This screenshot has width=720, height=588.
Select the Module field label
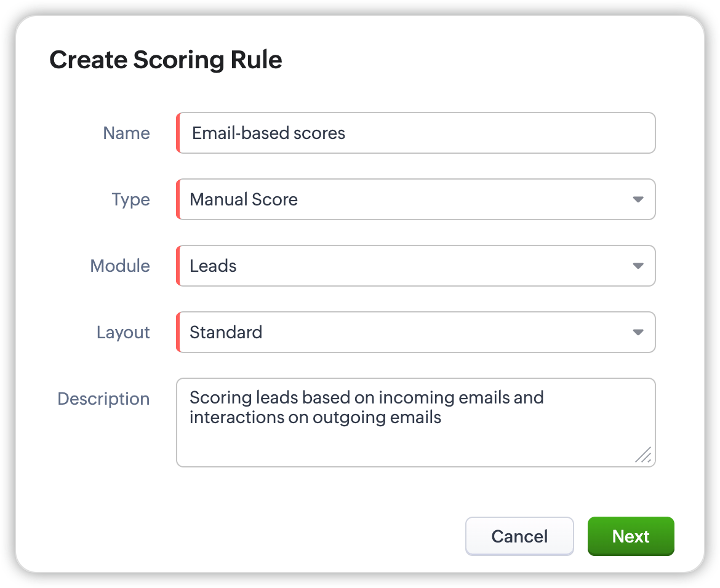pyautogui.click(x=120, y=266)
